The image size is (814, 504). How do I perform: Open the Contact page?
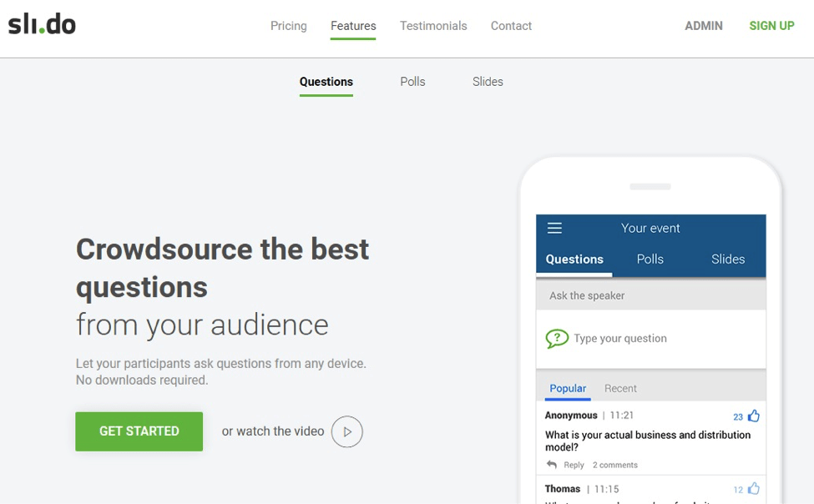[x=511, y=26]
